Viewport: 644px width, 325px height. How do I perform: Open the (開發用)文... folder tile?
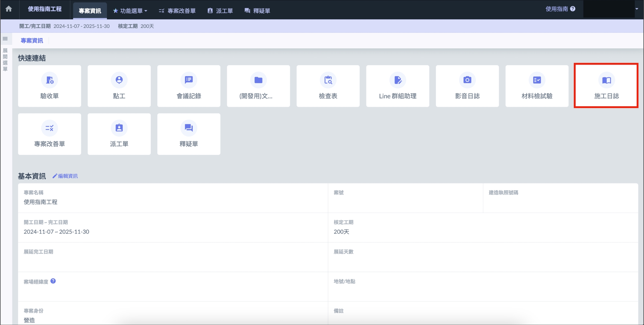[x=258, y=86]
